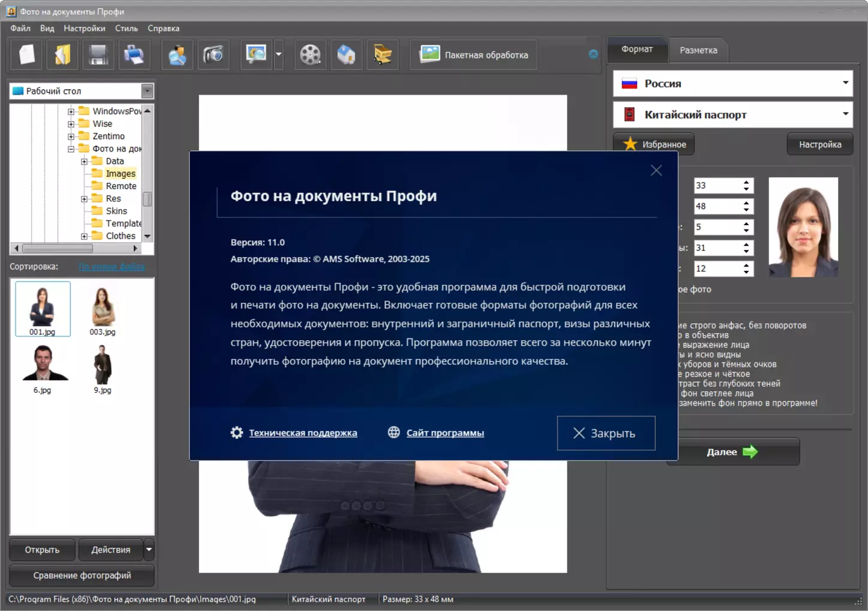This screenshot has height=611, width=868.
Task: Switch to the Разметка tab
Action: [x=698, y=50]
